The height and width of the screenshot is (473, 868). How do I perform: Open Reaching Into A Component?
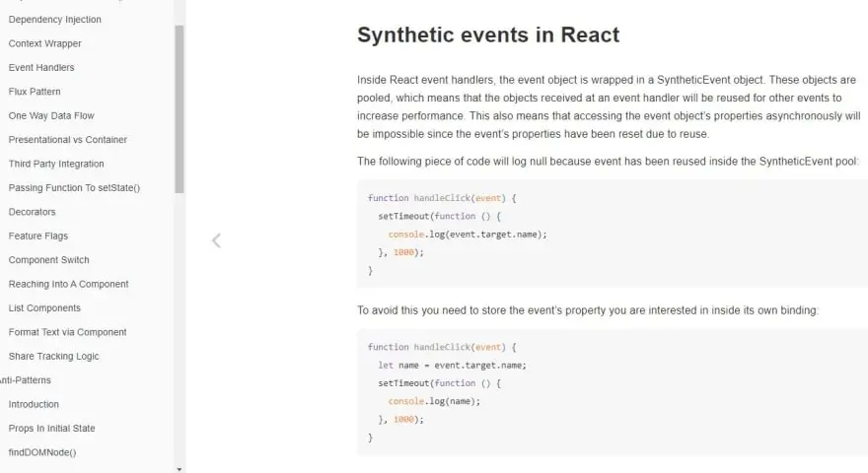pyautogui.click(x=68, y=285)
